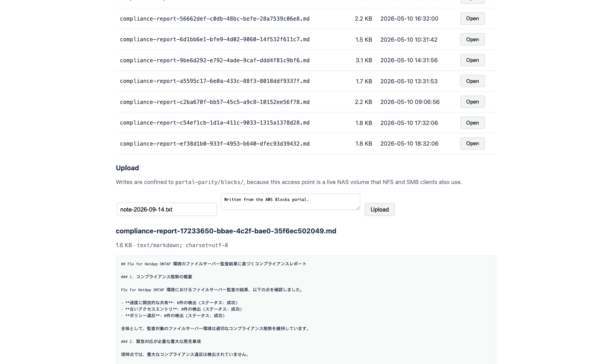Click timestamp 2026-05-10 18:32:06
Screen dimensions: 612x364
[409, 144]
